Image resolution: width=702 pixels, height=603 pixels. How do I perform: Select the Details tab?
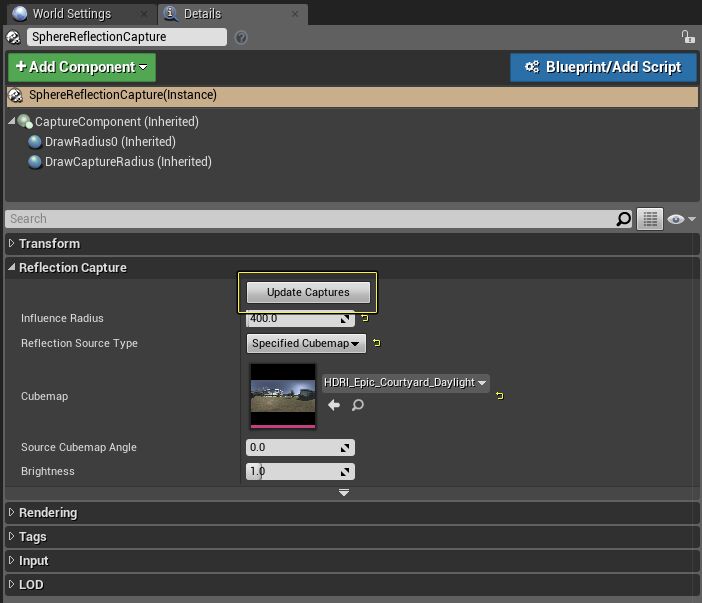click(202, 14)
